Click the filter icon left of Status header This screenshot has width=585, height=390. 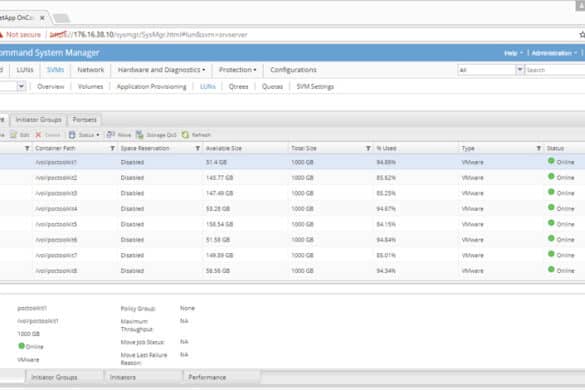point(539,149)
